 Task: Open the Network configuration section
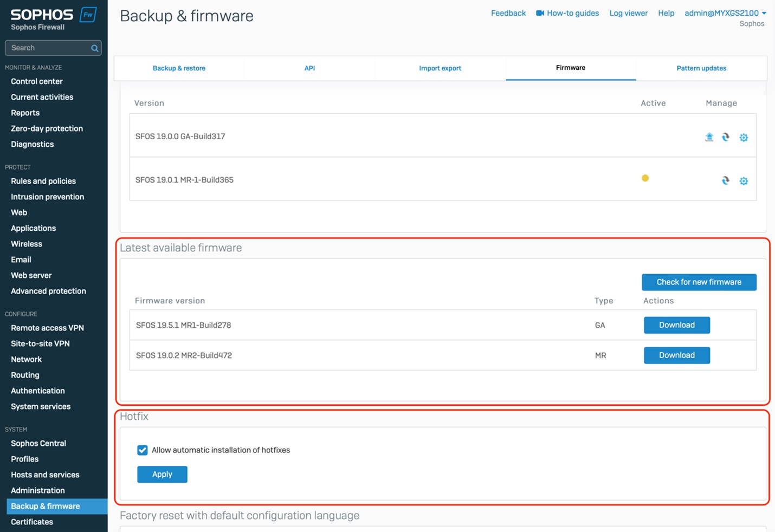coord(26,359)
